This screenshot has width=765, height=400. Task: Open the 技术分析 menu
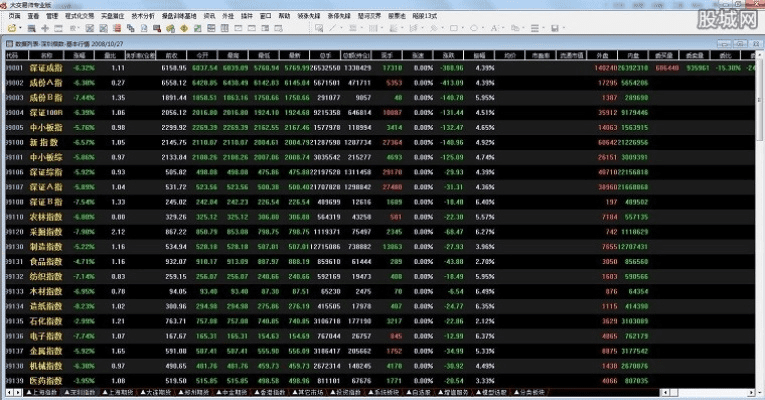tap(143, 17)
